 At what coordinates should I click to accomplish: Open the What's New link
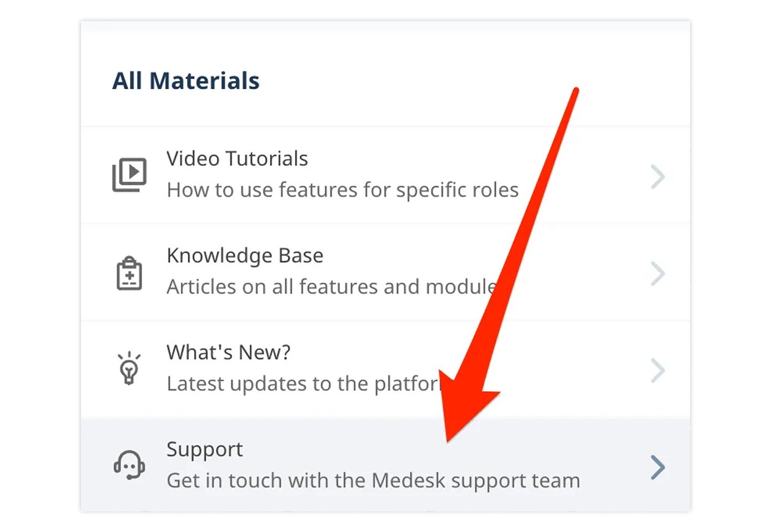point(228,352)
